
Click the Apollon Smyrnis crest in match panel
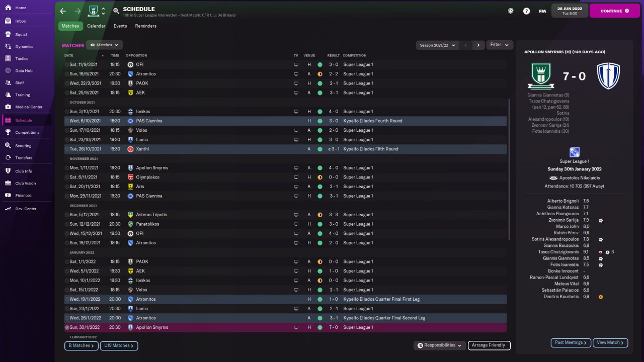point(608,76)
